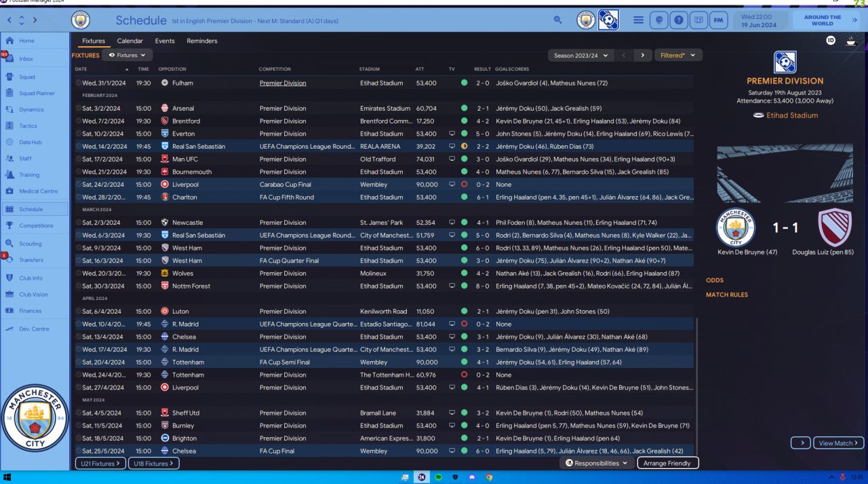
Task: Click the ID icon near top right
Action: pos(831,41)
